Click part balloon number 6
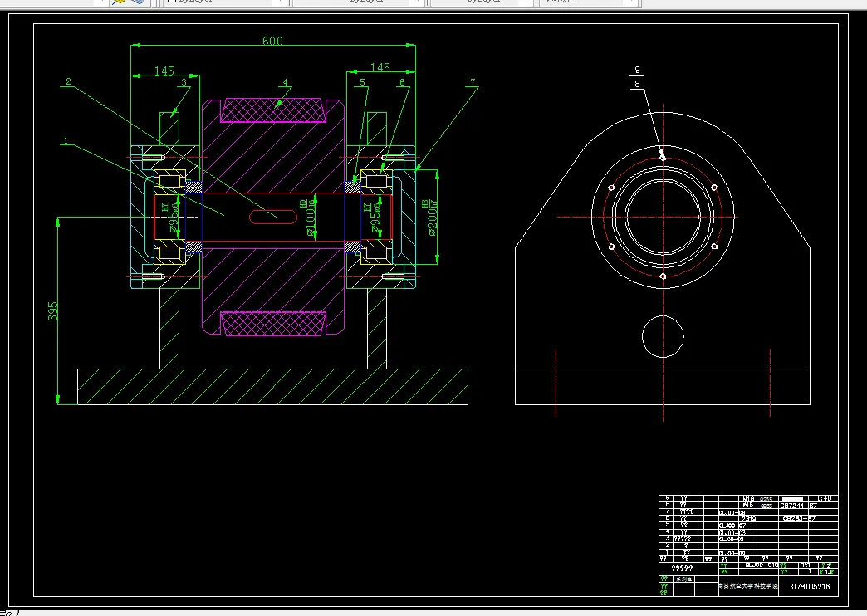The image size is (867, 616). click(402, 82)
